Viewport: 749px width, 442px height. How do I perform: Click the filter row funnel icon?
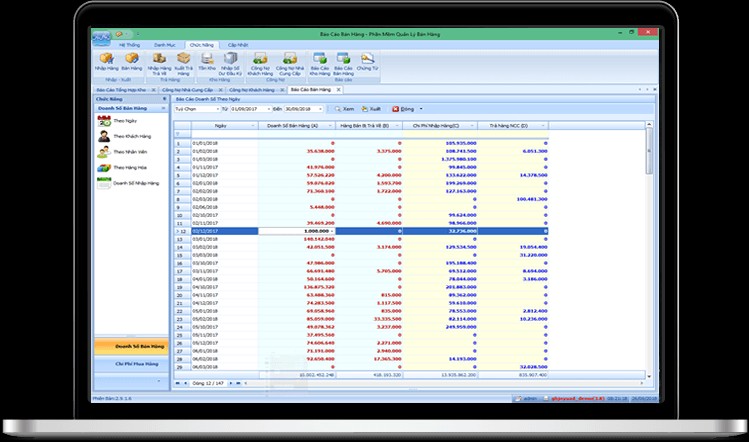point(178,134)
